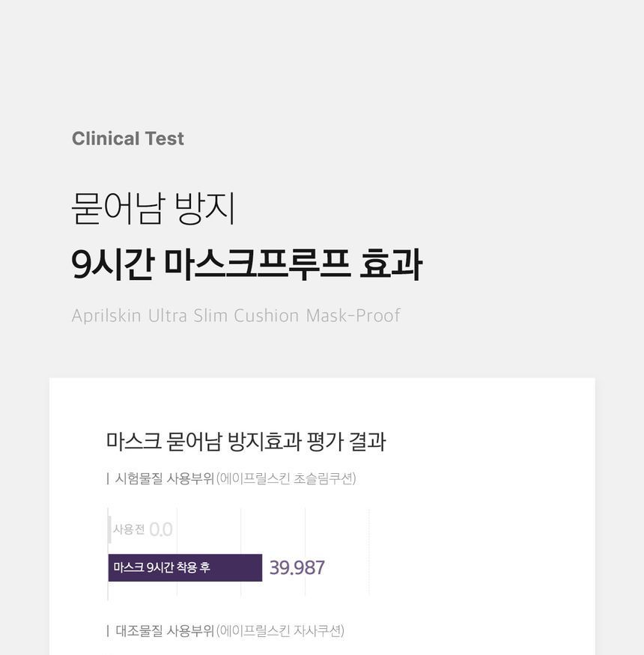This screenshot has height=655, width=644.
Task: Click the purple "39.987" value
Action: (297, 568)
